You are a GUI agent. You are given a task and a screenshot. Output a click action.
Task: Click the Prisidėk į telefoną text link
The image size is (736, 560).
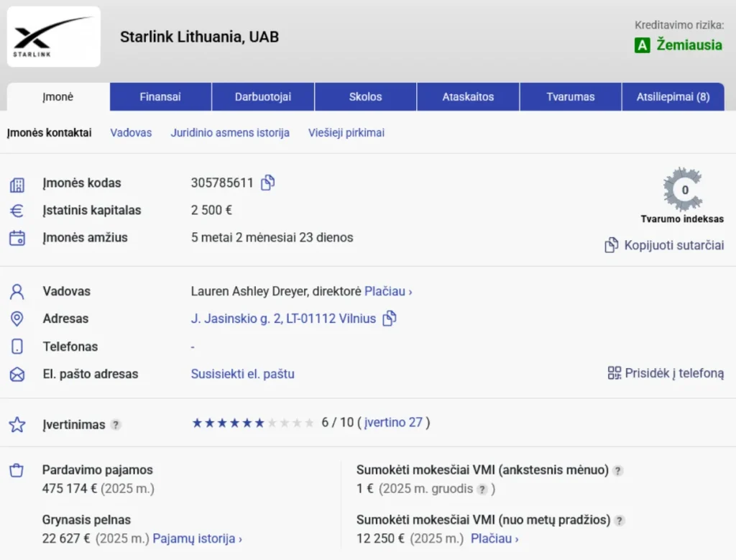[674, 373]
